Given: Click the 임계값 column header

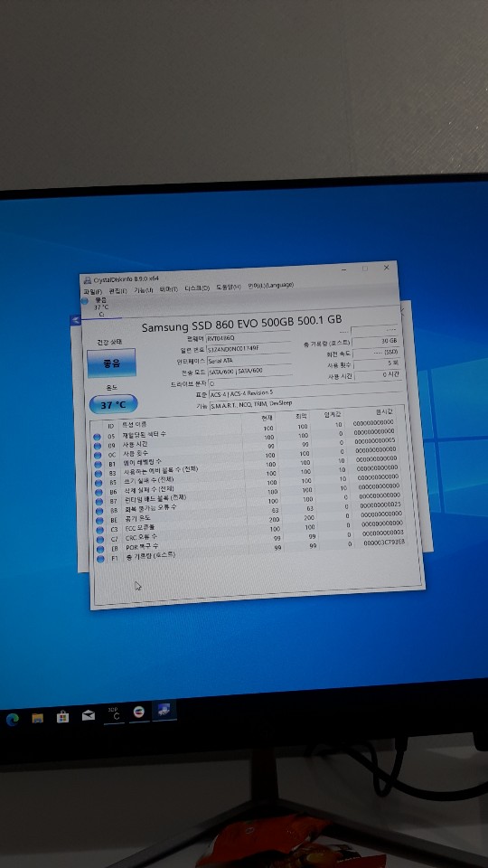Looking at the screenshot, I should coord(333,413).
